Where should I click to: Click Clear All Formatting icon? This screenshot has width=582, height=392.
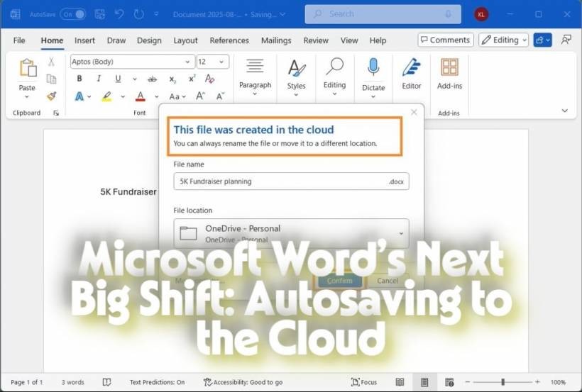pyautogui.click(x=209, y=79)
